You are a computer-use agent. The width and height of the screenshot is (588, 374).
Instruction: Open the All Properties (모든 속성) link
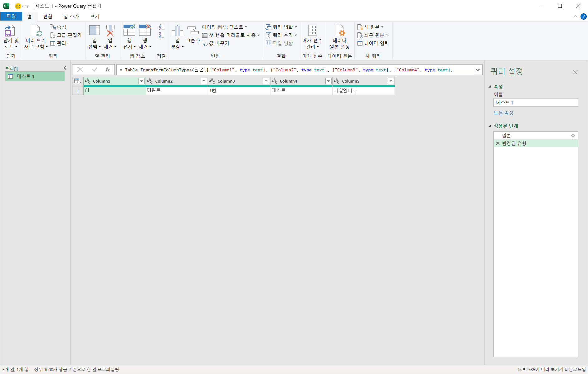(x=503, y=113)
